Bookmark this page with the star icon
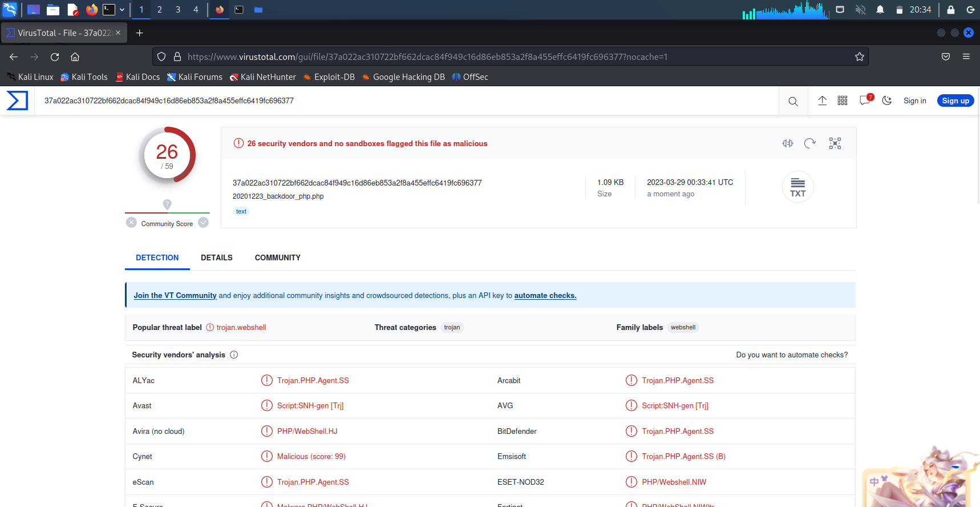This screenshot has height=507, width=980. pos(860,57)
